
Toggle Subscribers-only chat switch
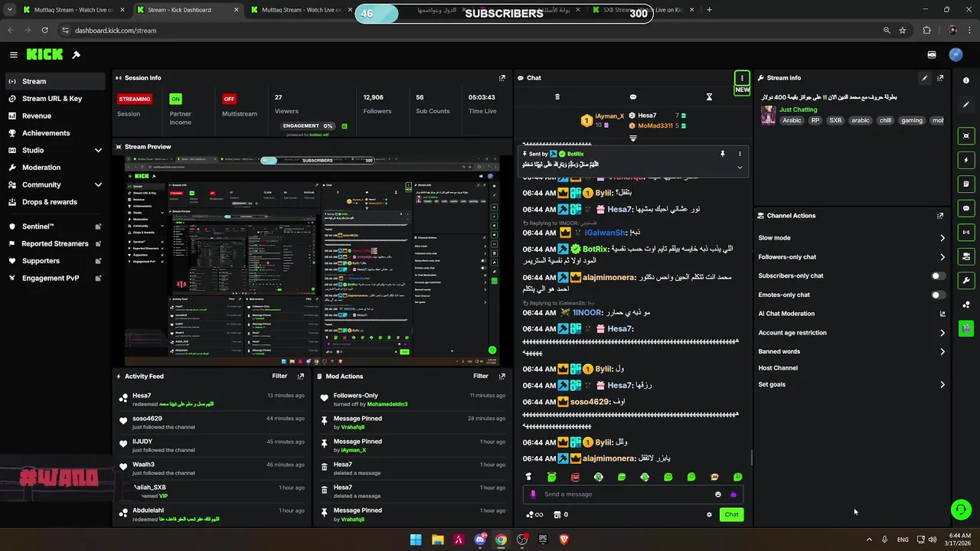click(938, 275)
